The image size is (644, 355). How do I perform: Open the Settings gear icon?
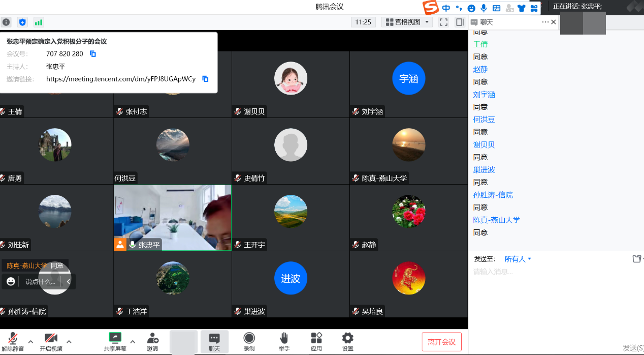(347, 341)
